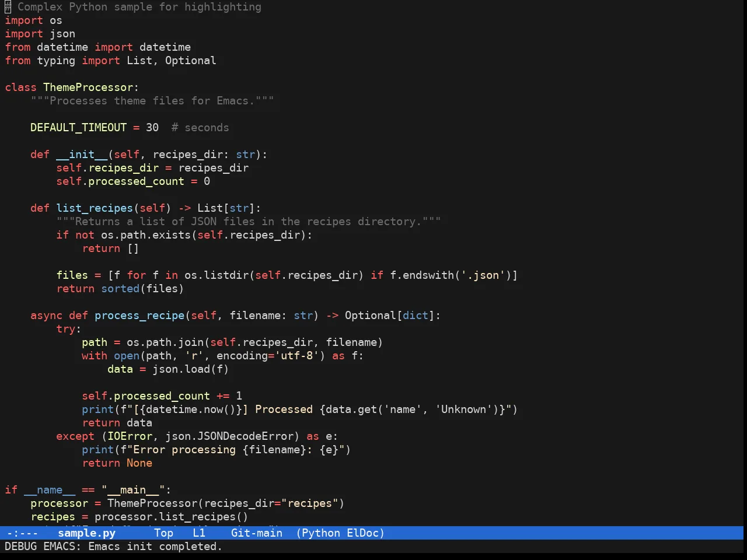Click the 'try:' keyword
This screenshot has width=747, height=560.
point(69,329)
